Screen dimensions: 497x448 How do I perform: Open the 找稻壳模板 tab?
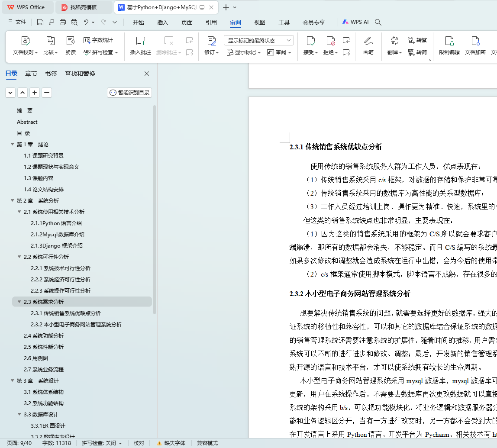[84, 7]
